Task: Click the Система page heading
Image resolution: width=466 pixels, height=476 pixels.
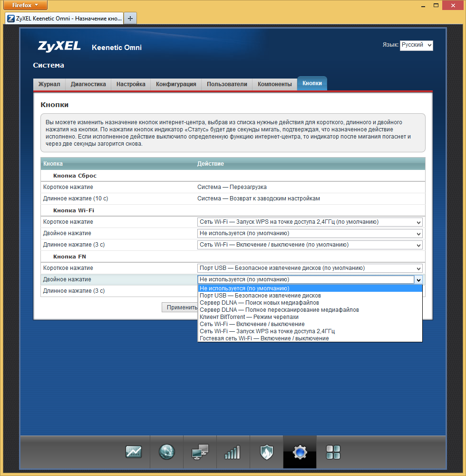Action: 49,65
